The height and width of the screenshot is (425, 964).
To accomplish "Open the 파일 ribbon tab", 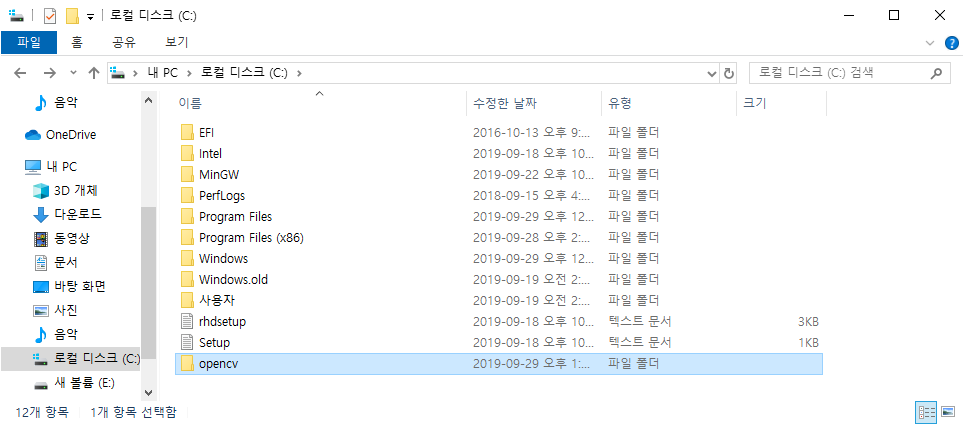I will tap(29, 42).
